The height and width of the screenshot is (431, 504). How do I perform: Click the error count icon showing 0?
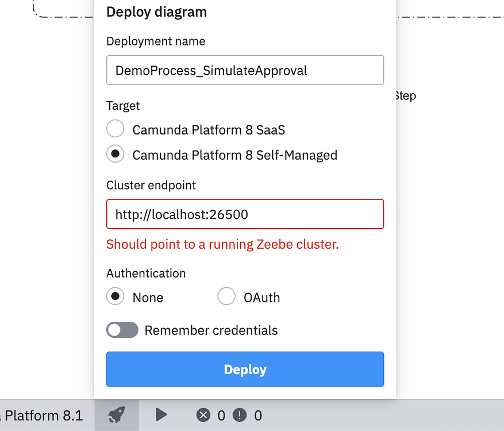[x=203, y=415]
